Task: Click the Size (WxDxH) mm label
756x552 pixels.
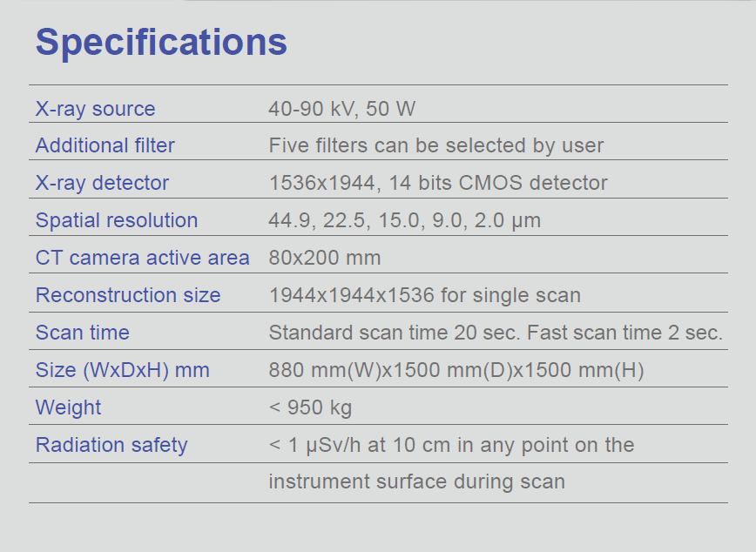Action: (x=122, y=370)
